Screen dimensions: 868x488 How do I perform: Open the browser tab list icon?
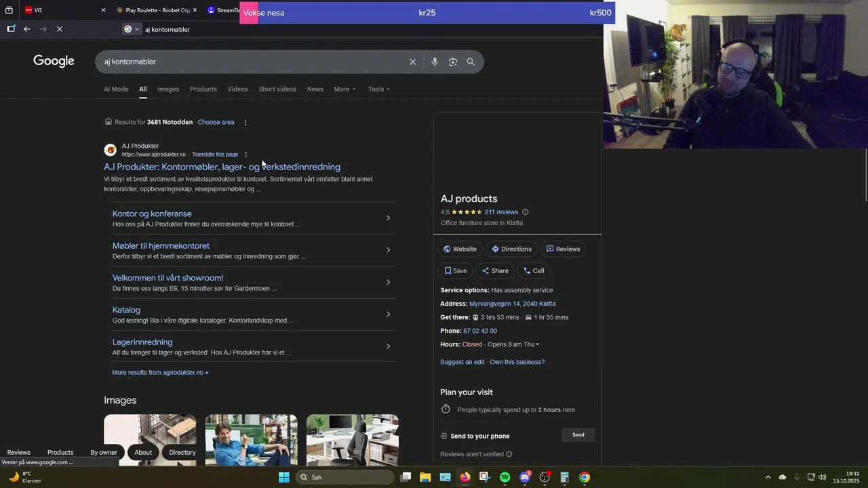click(9, 10)
